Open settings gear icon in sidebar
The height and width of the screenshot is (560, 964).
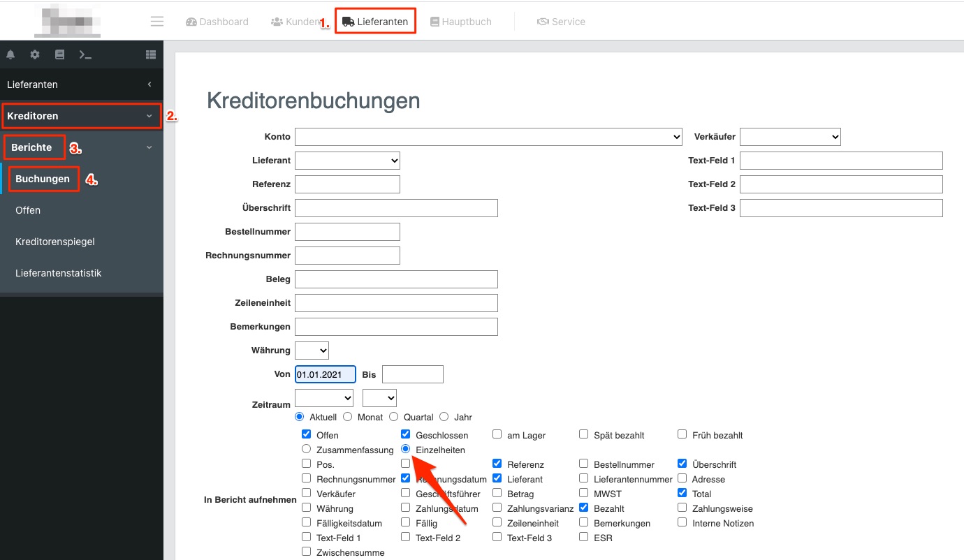click(35, 54)
